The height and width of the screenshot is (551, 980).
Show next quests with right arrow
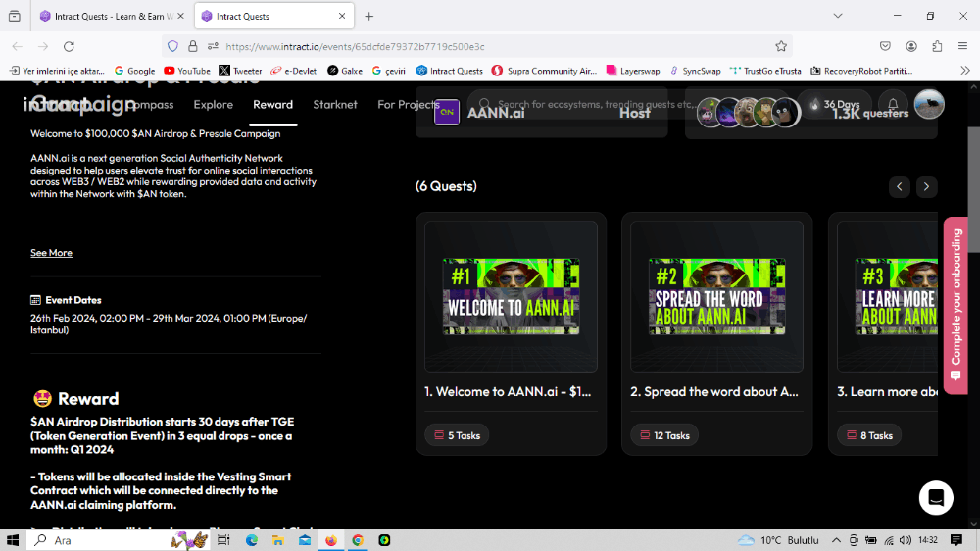pos(926,186)
